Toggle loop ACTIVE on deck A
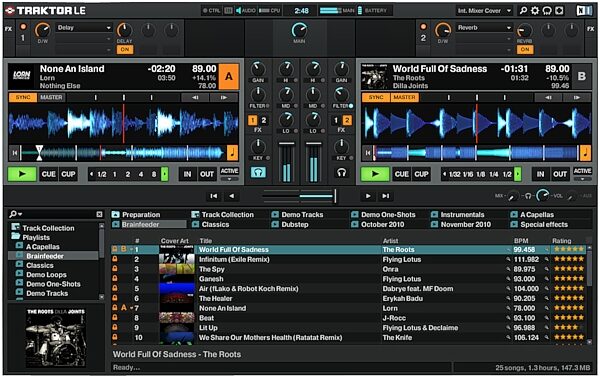 click(x=229, y=171)
